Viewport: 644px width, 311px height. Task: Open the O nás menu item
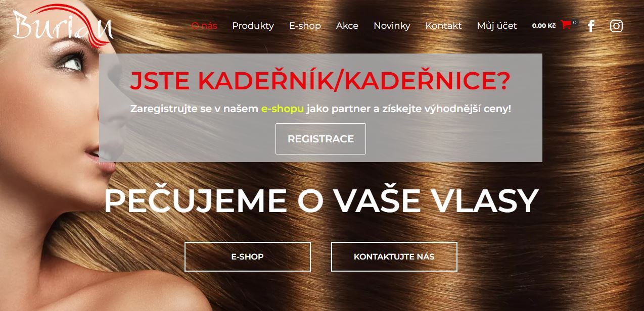[x=204, y=26]
